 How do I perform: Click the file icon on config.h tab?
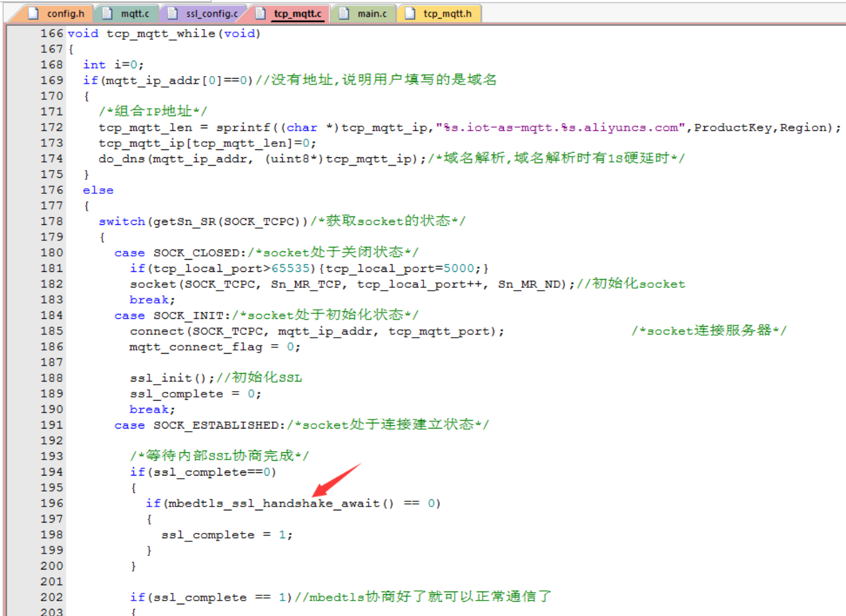(x=34, y=14)
